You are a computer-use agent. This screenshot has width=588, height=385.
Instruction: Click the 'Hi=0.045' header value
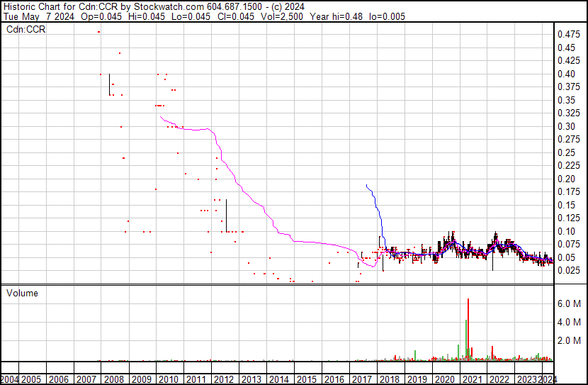pos(146,16)
